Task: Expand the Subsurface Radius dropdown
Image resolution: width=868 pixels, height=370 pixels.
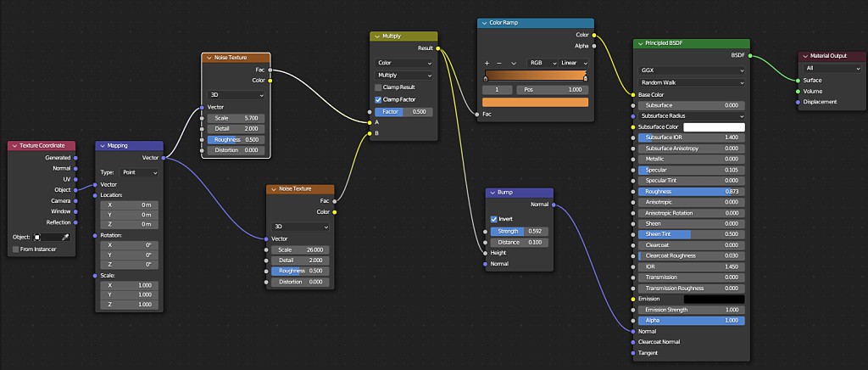Action: pyautogui.click(x=692, y=116)
